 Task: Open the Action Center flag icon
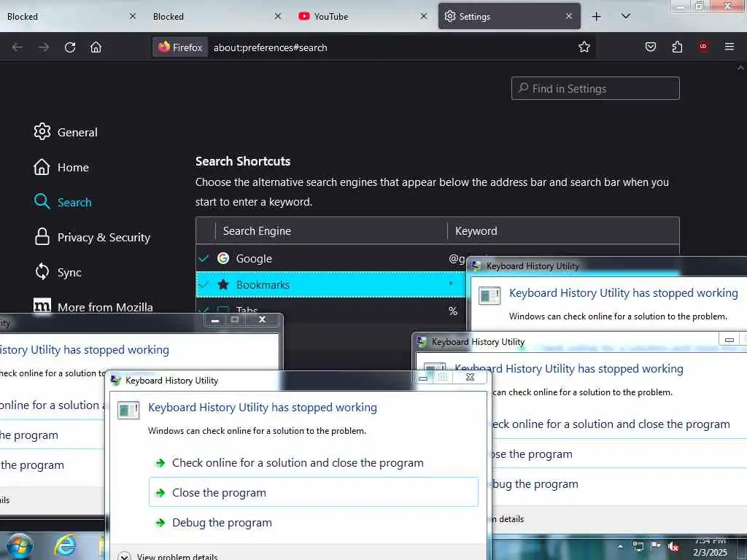[x=656, y=545]
